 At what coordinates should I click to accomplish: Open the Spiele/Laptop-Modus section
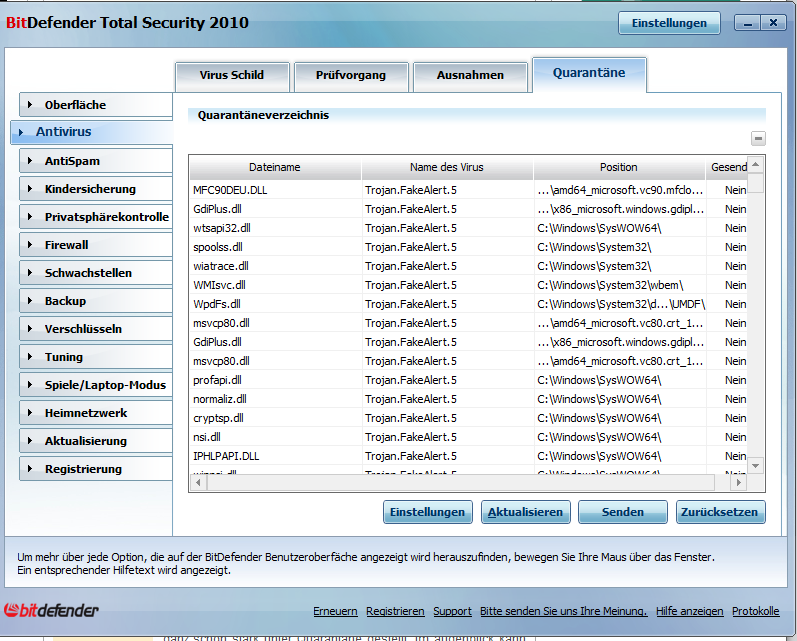[96, 385]
